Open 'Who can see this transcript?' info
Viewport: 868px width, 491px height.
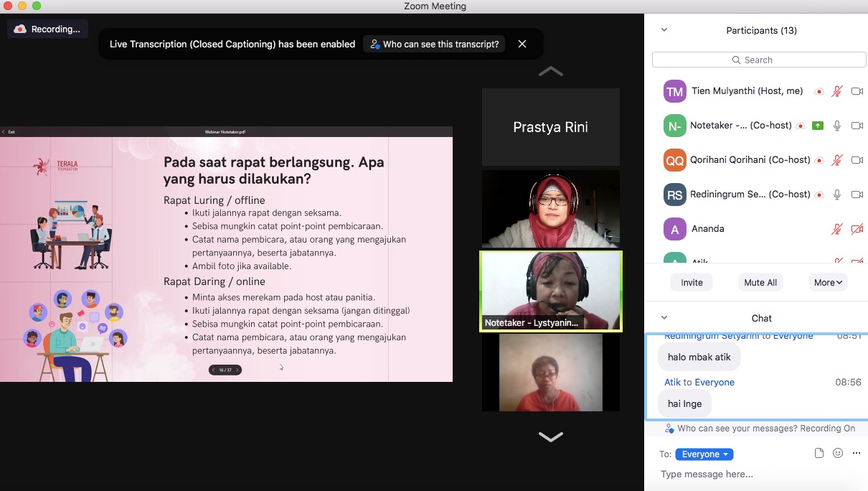click(434, 44)
